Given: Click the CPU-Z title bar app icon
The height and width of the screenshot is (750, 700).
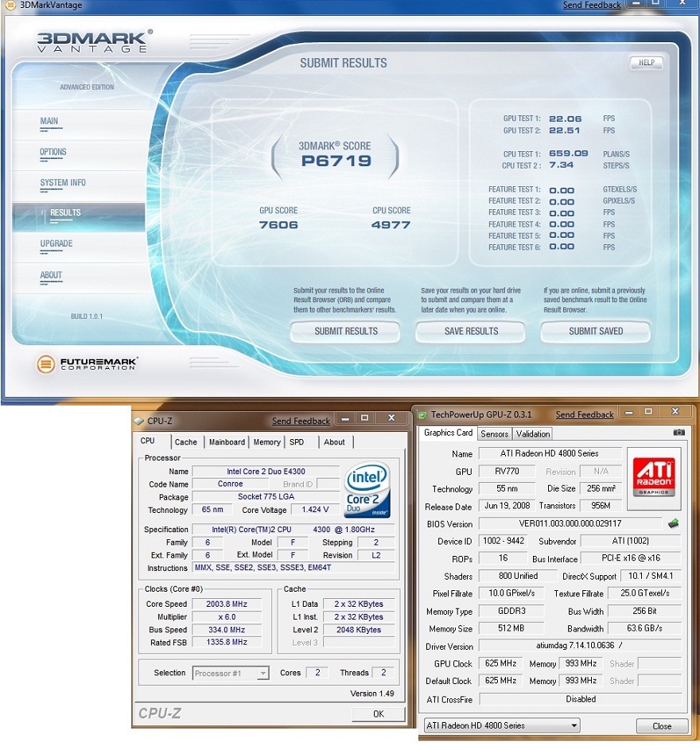Looking at the screenshot, I should (x=138, y=421).
